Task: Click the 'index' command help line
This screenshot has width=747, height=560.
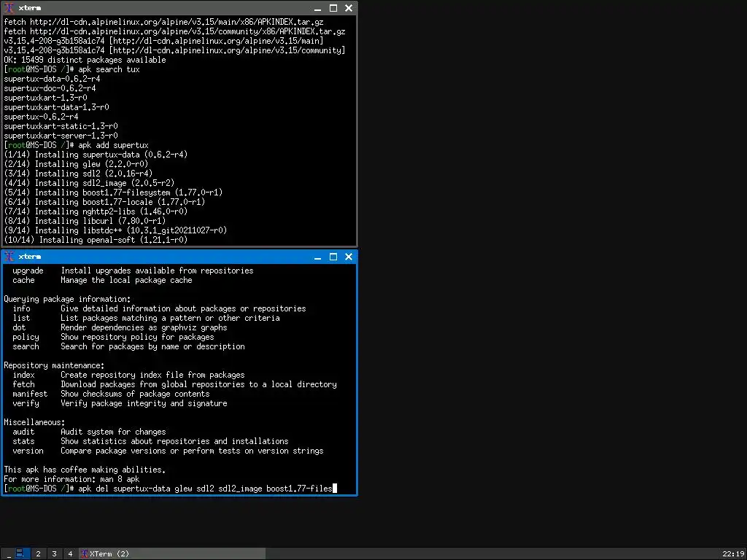Action: [128, 376]
